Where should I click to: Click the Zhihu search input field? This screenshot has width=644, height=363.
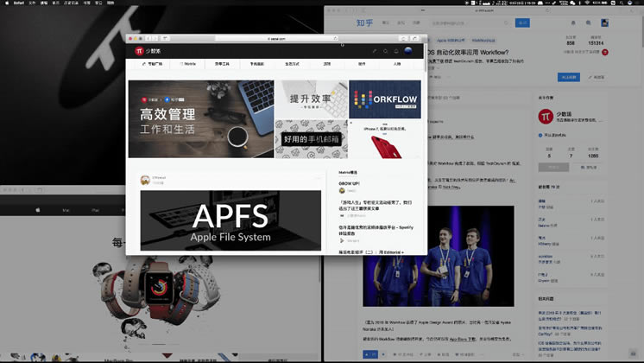470,23
